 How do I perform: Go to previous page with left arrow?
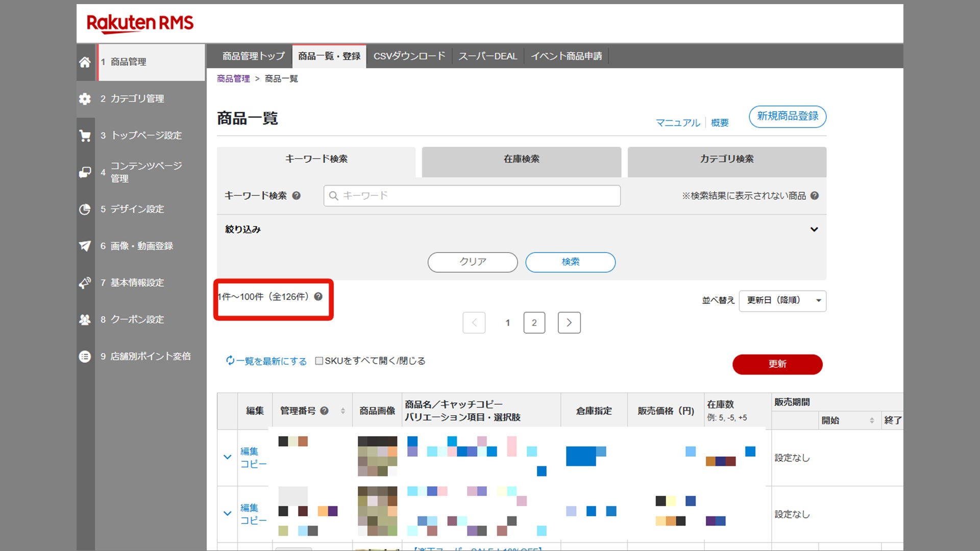[x=474, y=322]
